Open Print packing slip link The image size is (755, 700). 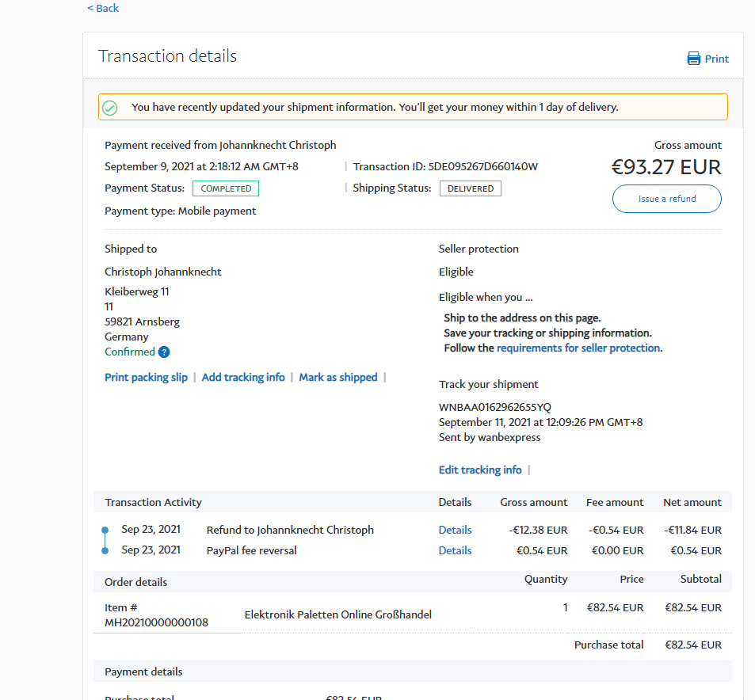(146, 378)
